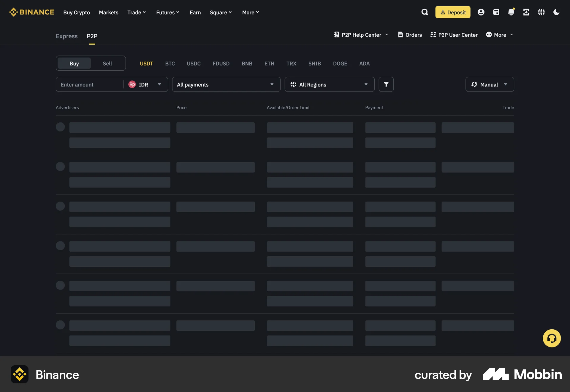Open the P2P Help Center link
This screenshot has height=392, width=570.
point(361,35)
